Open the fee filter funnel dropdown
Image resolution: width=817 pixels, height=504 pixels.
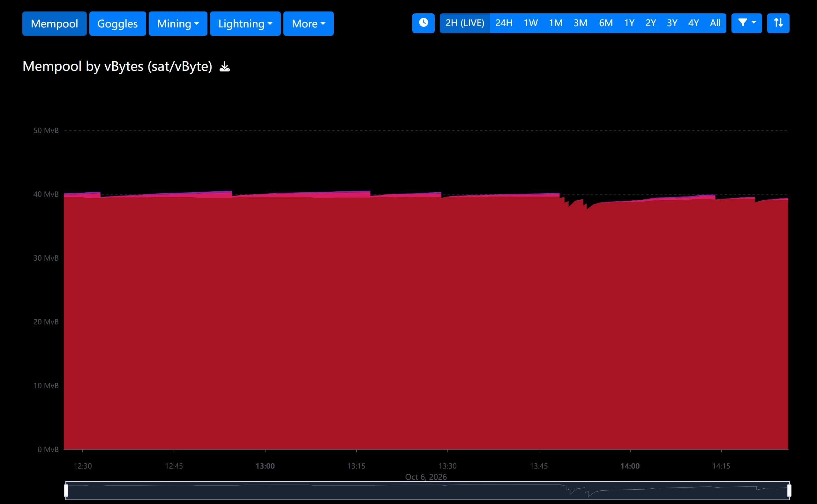(747, 23)
